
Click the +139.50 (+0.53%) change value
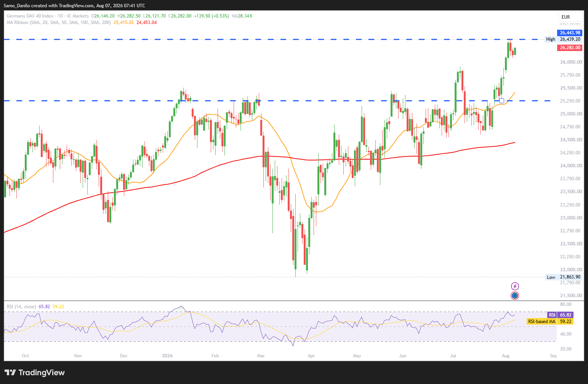[211, 16]
